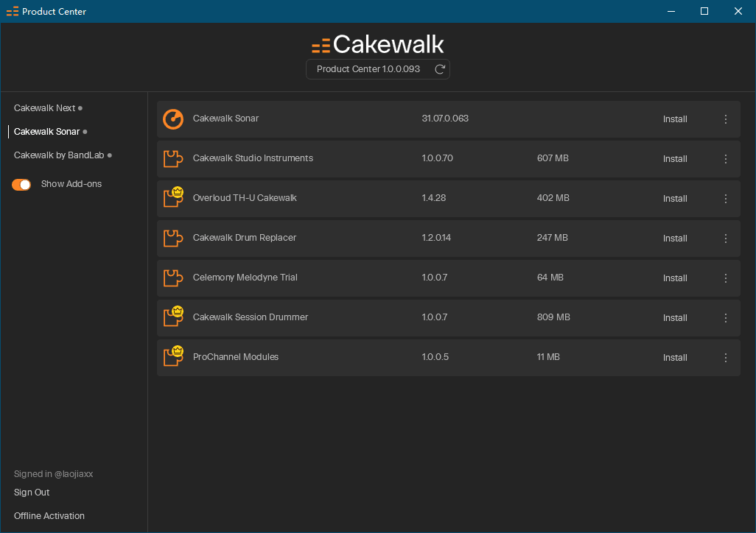Click Sign Out link
The image size is (756, 533).
coord(32,492)
